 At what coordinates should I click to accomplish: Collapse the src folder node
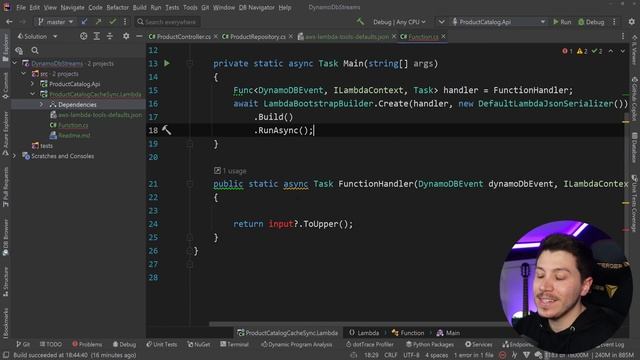(x=24, y=73)
